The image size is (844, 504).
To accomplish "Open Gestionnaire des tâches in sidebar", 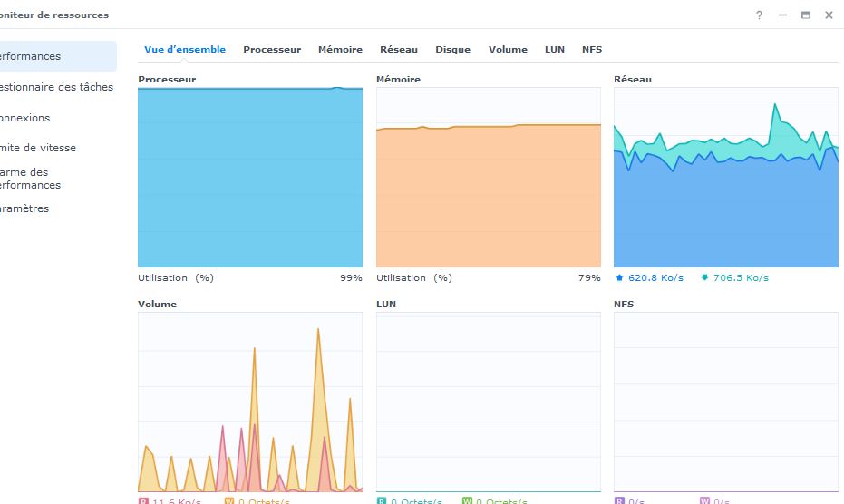I will [x=56, y=87].
